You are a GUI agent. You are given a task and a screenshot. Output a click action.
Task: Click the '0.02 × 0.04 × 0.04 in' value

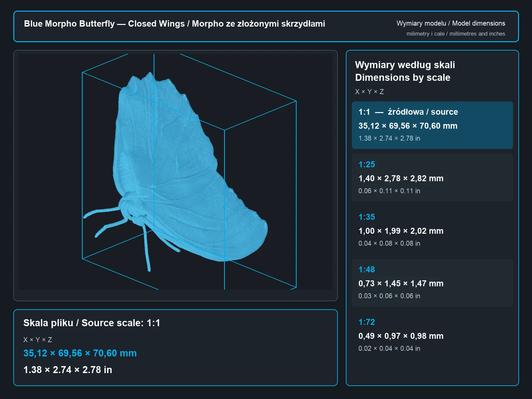click(389, 348)
